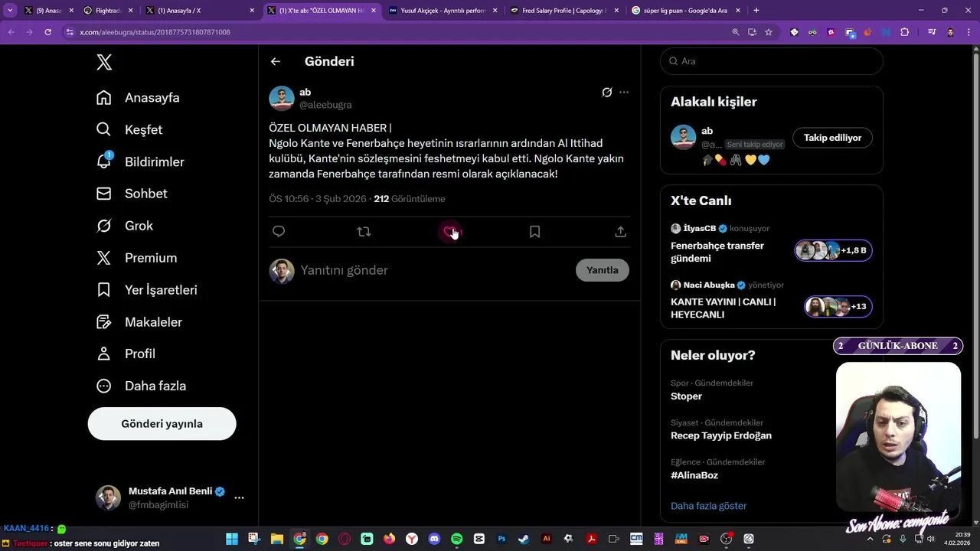The image size is (980, 551).
Task: Click the zoom magnifier icon in address bar
Action: tap(736, 32)
